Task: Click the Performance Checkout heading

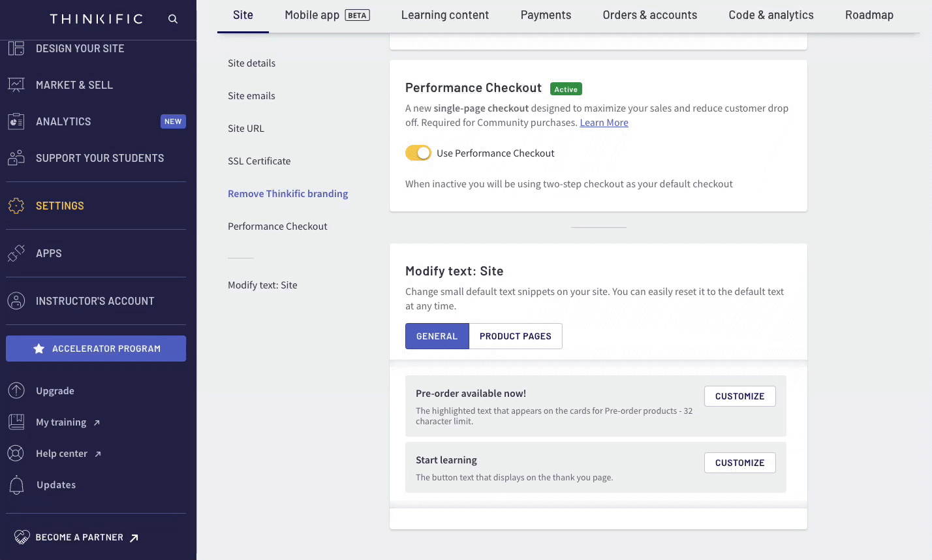Action: 473,88
